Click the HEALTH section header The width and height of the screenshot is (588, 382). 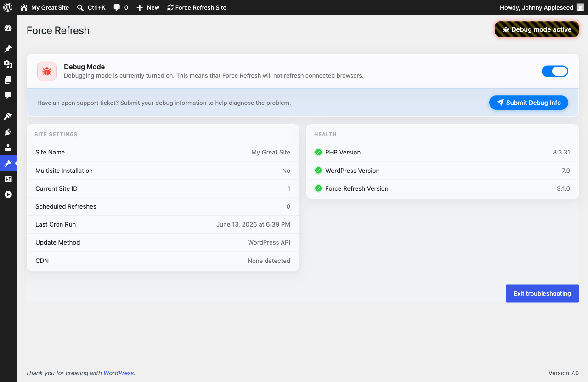(x=325, y=134)
